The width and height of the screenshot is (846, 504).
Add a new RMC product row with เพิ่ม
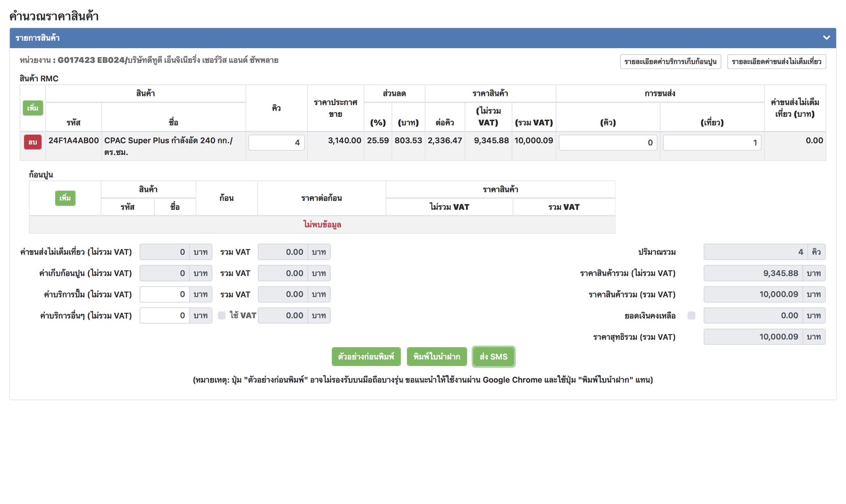33,108
